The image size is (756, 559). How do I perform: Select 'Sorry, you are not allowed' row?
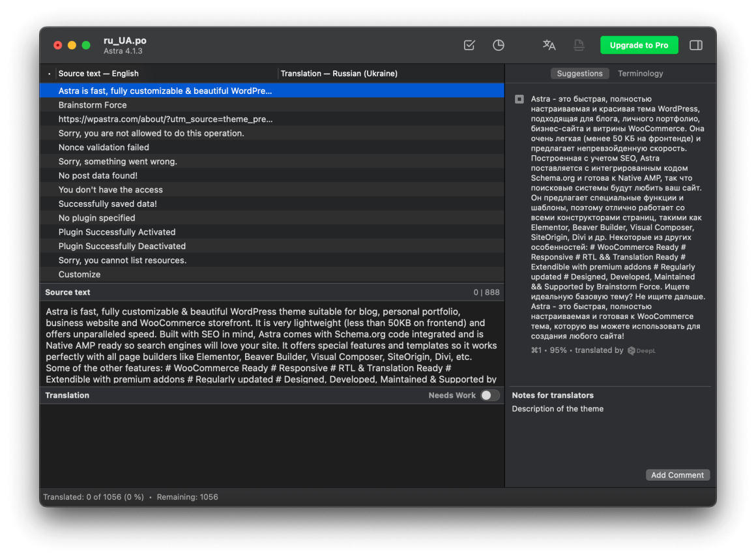pos(272,133)
